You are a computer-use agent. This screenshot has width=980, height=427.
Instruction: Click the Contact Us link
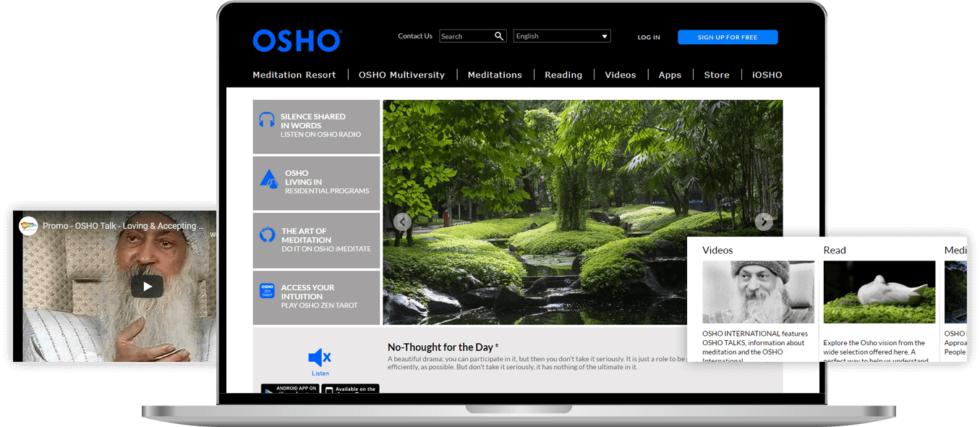click(x=415, y=36)
